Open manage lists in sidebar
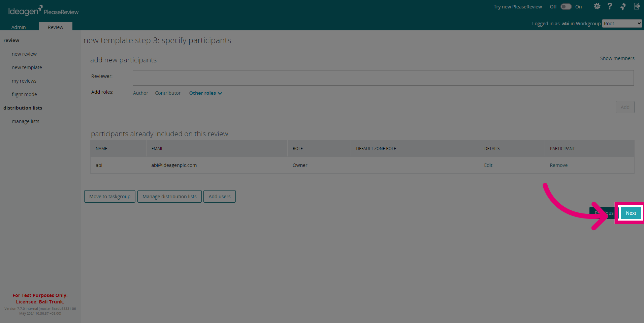The image size is (644, 323). point(26,121)
